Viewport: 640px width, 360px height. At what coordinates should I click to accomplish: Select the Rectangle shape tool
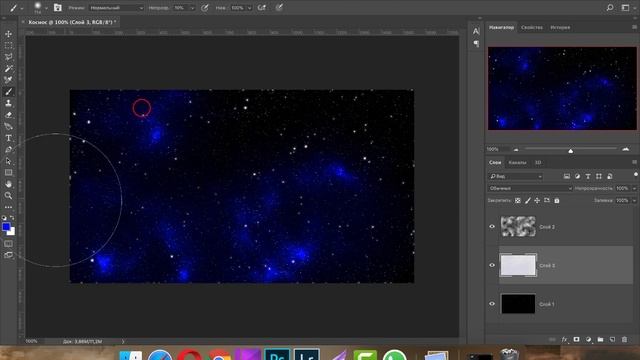[x=8, y=173]
